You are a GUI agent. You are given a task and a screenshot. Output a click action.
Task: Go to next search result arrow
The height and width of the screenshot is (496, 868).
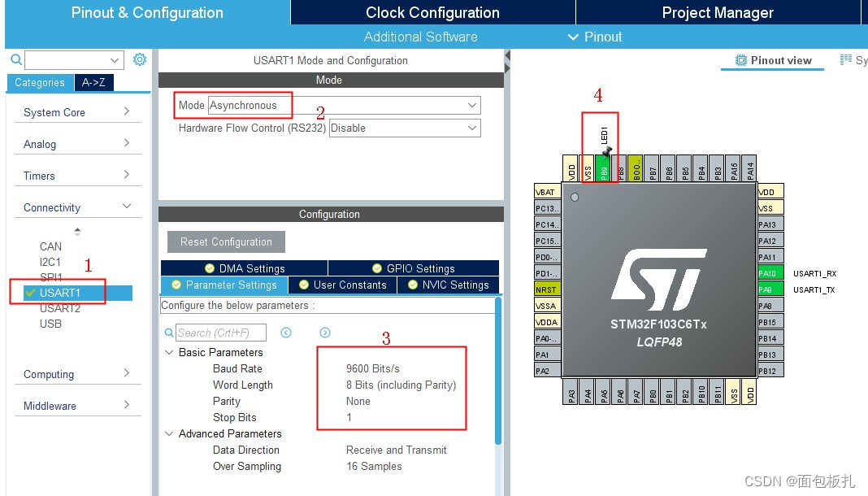pos(325,332)
